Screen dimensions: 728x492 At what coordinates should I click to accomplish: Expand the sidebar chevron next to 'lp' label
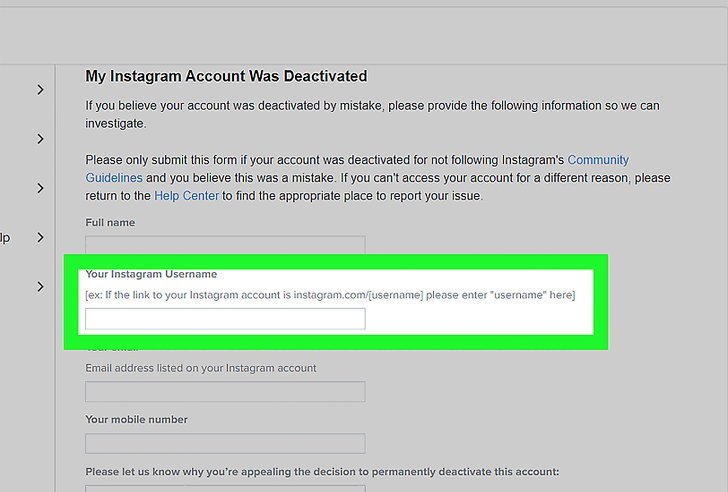[x=40, y=237]
